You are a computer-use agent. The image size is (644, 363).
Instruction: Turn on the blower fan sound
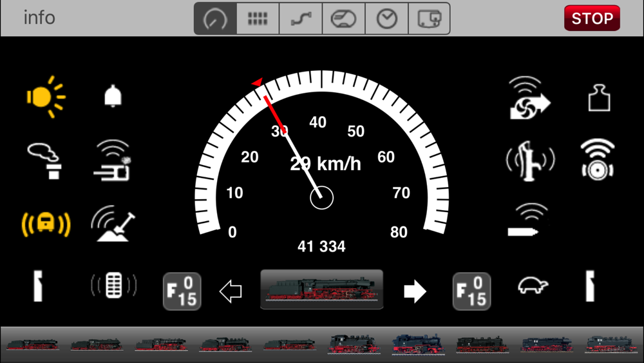point(530,97)
